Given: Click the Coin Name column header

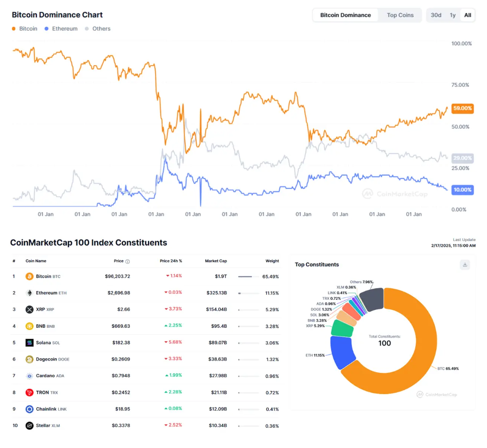Looking at the screenshot, I should [x=36, y=261].
